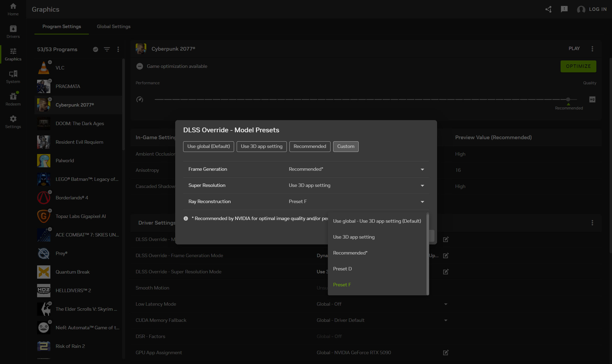Select Resident Evil Requiem program
Screen dimensions: 612x364
pos(78,142)
